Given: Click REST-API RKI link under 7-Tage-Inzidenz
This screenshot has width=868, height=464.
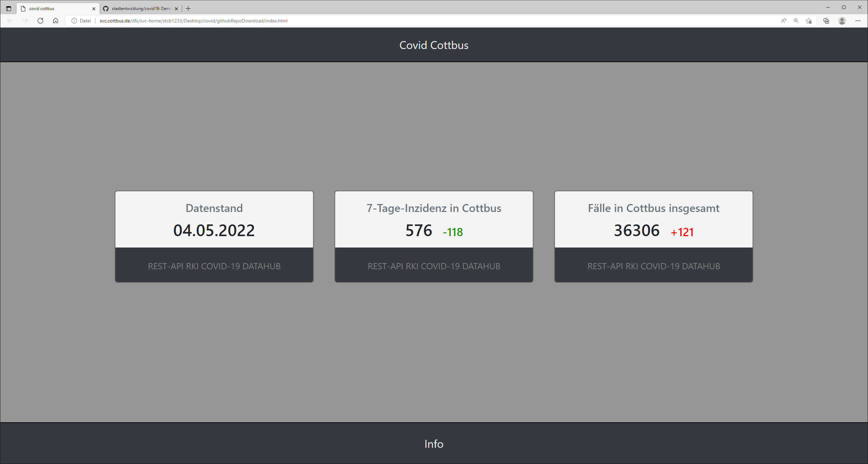Looking at the screenshot, I should (434, 266).
